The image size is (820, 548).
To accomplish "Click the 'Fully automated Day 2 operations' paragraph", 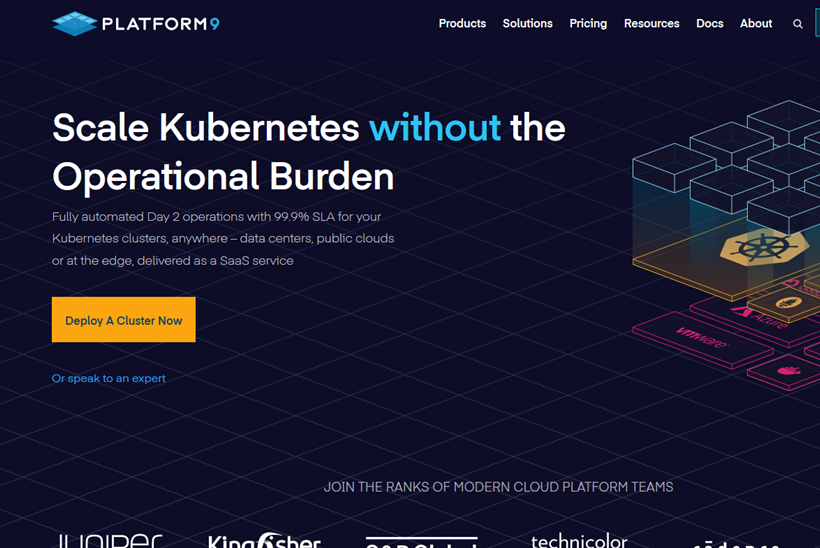I will click(x=223, y=238).
